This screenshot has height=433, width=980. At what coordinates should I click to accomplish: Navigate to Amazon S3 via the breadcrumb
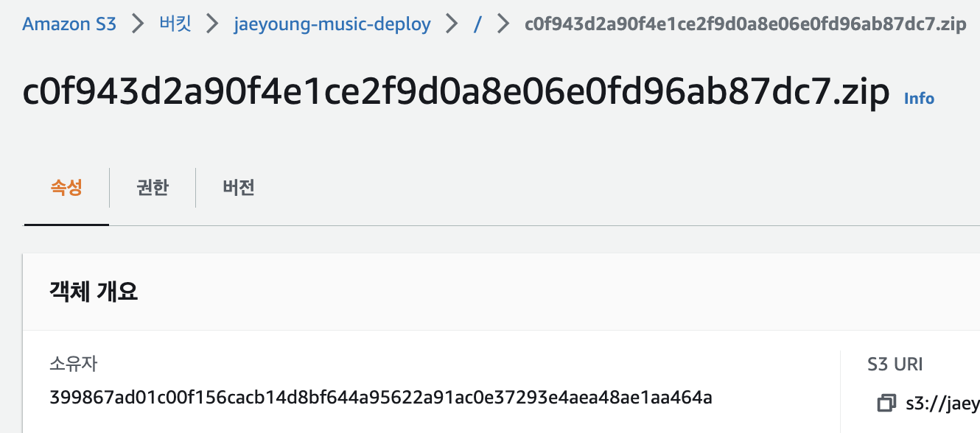pyautogui.click(x=69, y=24)
